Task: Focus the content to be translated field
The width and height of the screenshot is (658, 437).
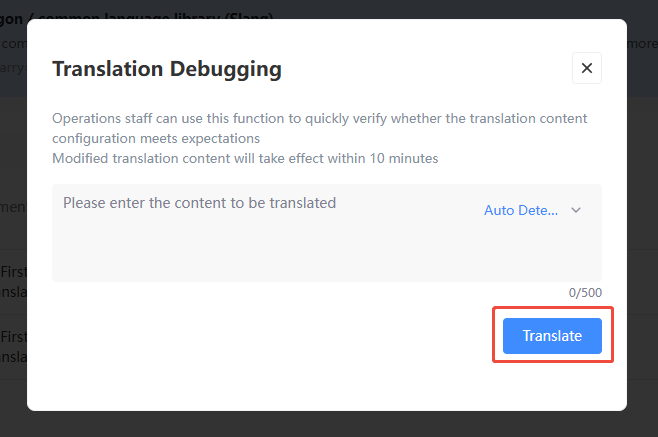Action: click(x=327, y=233)
